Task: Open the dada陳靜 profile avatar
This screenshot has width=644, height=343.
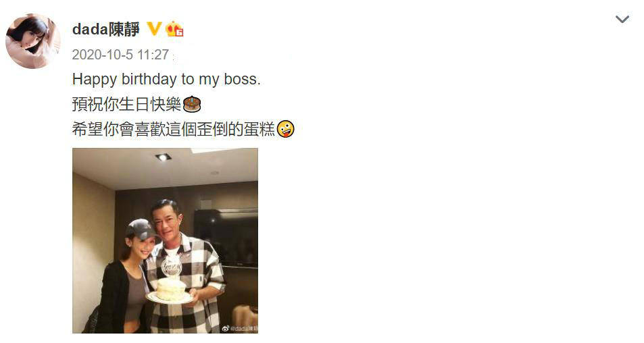Action: click(33, 41)
